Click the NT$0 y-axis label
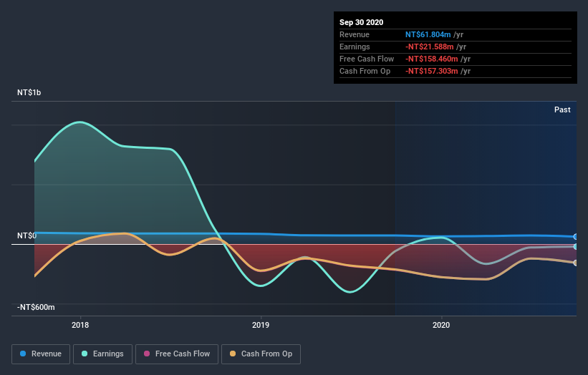 [27, 235]
